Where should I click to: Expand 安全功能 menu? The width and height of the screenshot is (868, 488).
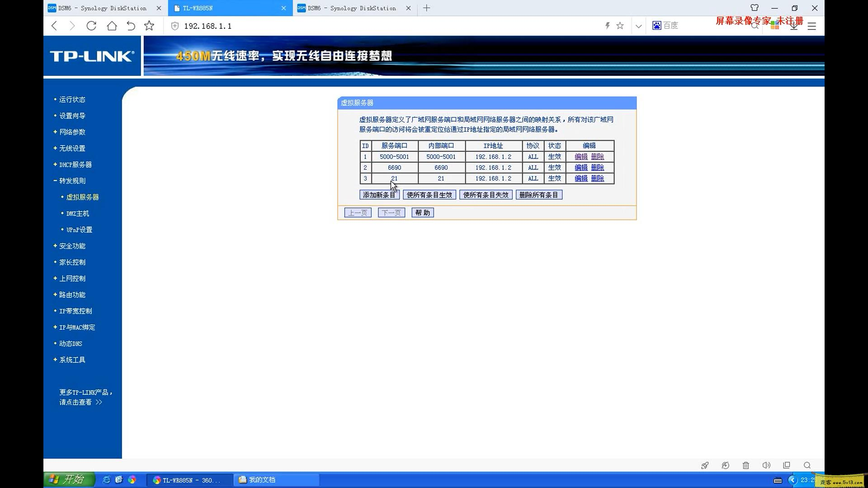[72, 246]
